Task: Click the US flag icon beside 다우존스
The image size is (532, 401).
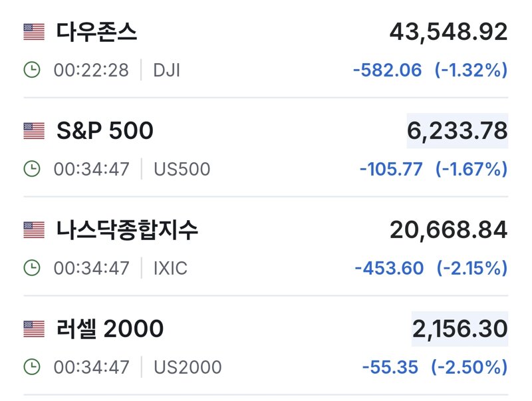Action: click(x=34, y=32)
